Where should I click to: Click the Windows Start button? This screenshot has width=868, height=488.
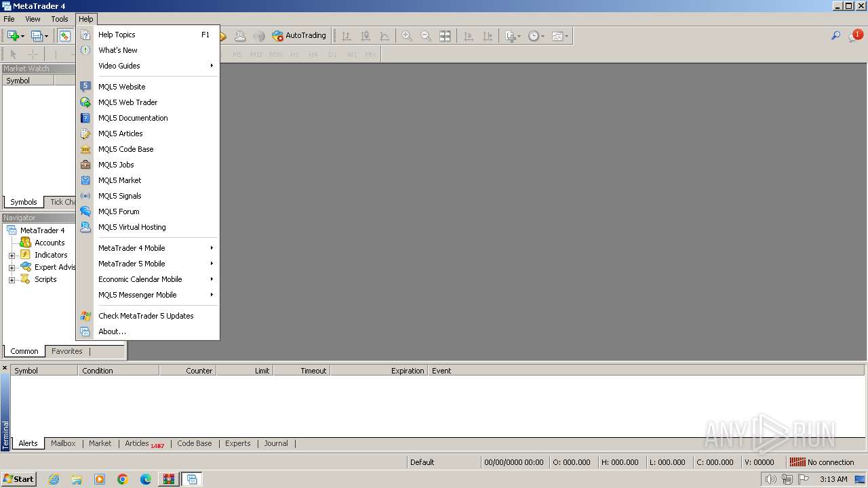tap(18, 479)
